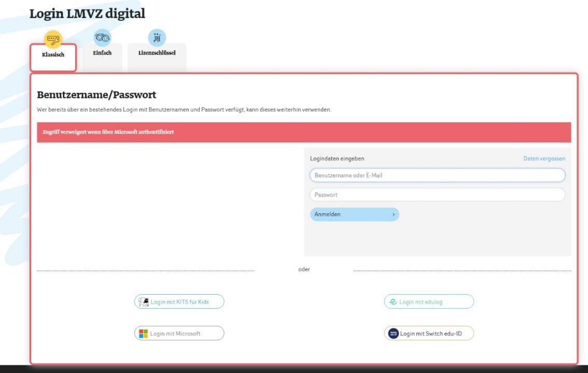Open the Lizenzschlüssel tab
Viewport: 588px width, 373px height.
157,57
